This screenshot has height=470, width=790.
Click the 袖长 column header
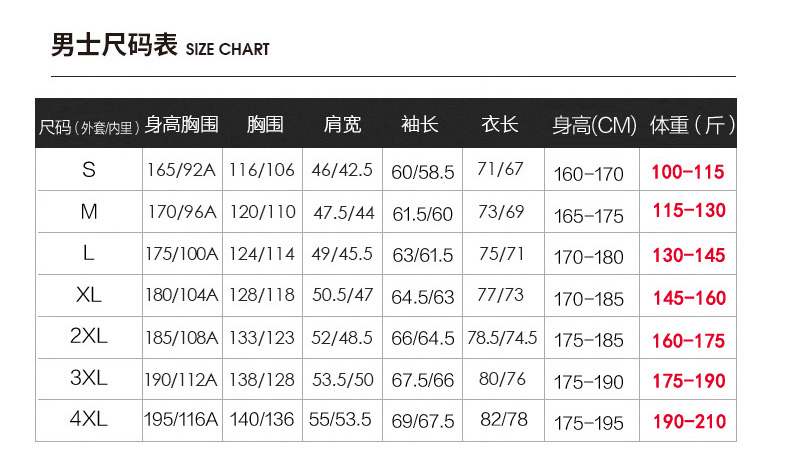point(419,125)
